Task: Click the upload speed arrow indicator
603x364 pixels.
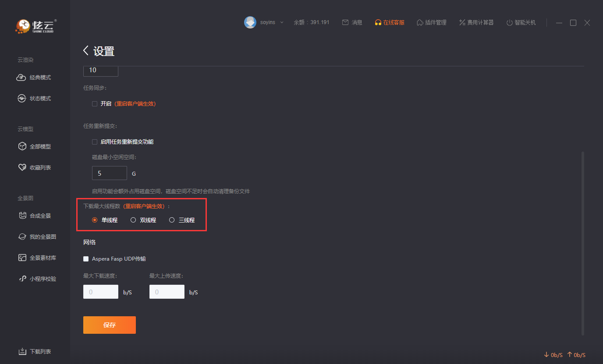Action: click(x=570, y=355)
